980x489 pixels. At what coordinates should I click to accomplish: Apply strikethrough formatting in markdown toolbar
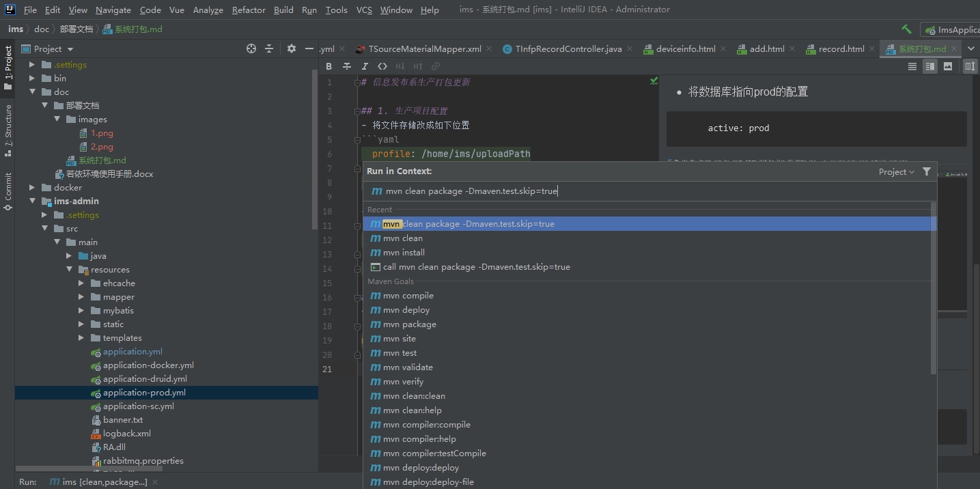tap(347, 66)
